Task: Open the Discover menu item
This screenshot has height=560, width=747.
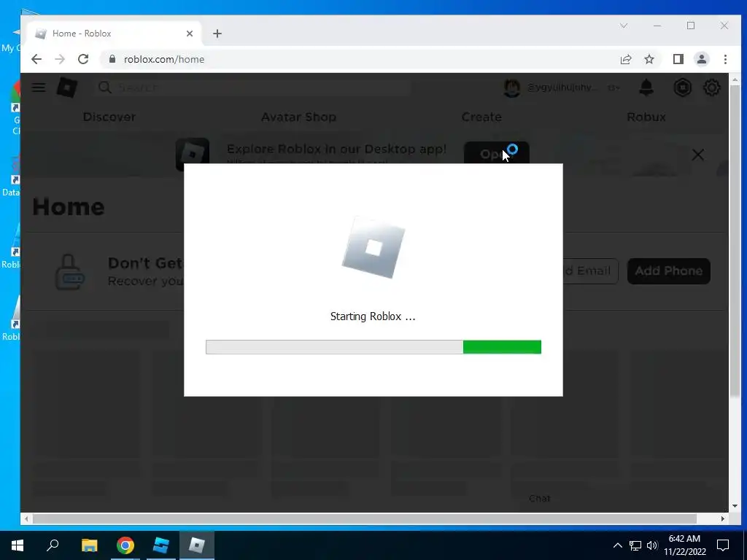Action: pos(109,117)
